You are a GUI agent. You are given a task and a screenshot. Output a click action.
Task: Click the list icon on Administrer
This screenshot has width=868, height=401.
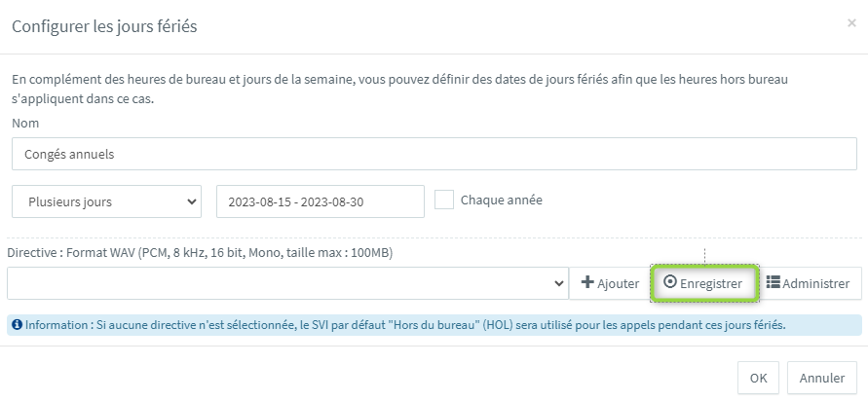pyautogui.click(x=774, y=283)
